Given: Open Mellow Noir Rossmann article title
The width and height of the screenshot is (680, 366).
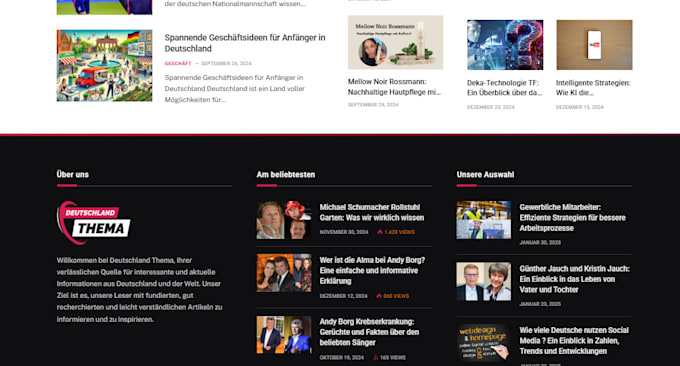Looking at the screenshot, I should coord(394,87).
